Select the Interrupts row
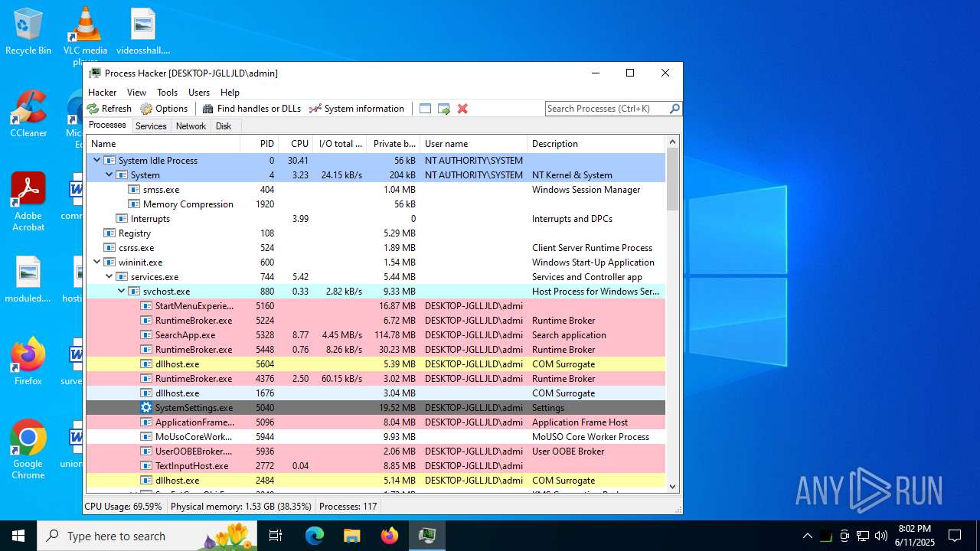The width and height of the screenshot is (980, 551). pos(376,219)
